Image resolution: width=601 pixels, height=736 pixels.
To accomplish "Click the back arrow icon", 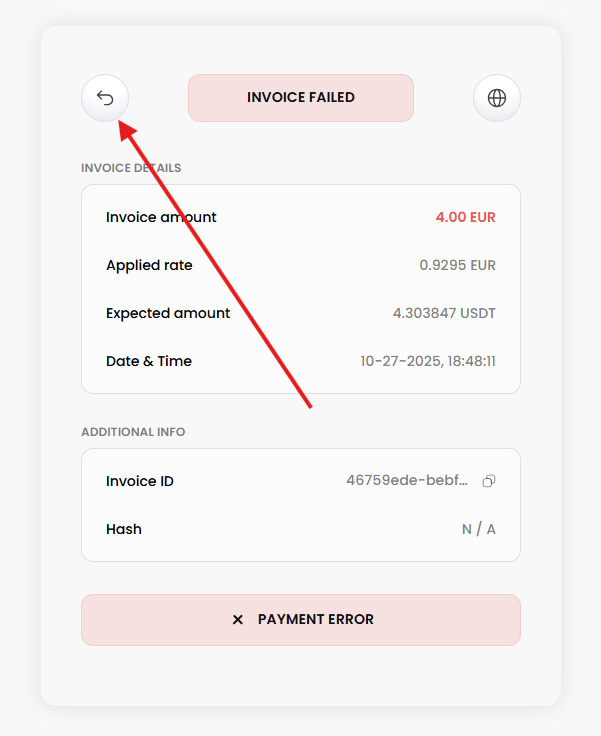I will 105,98.
